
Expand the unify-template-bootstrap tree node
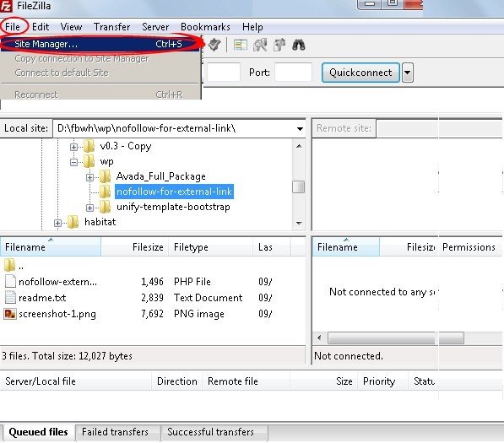(x=89, y=208)
